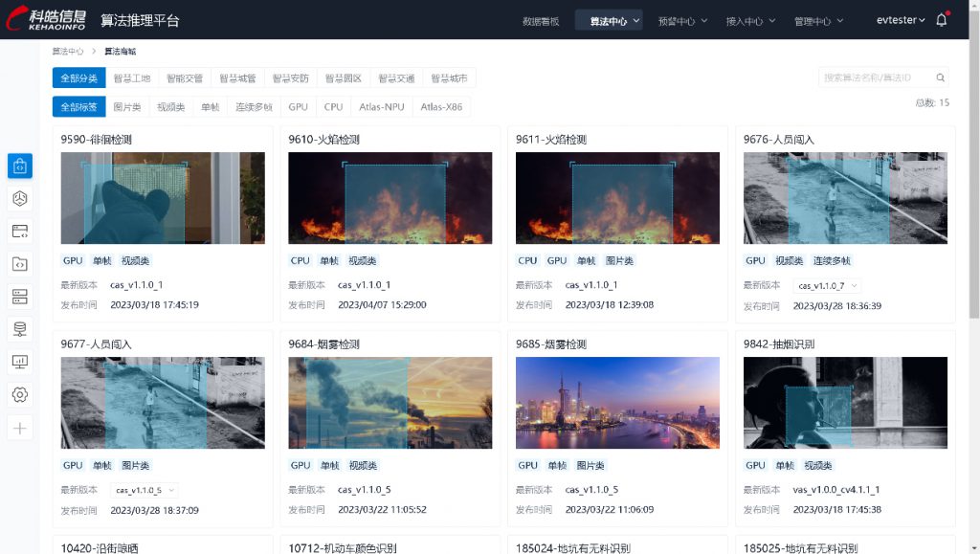Click the 总数: 15 total count
Image resolution: width=980 pixels, height=554 pixels.
pyautogui.click(x=932, y=102)
